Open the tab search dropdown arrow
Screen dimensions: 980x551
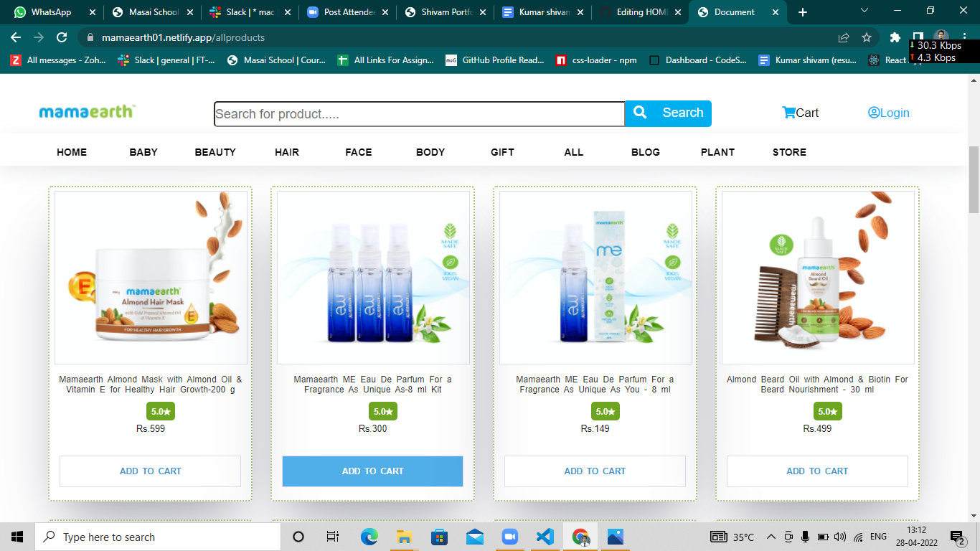coord(864,11)
